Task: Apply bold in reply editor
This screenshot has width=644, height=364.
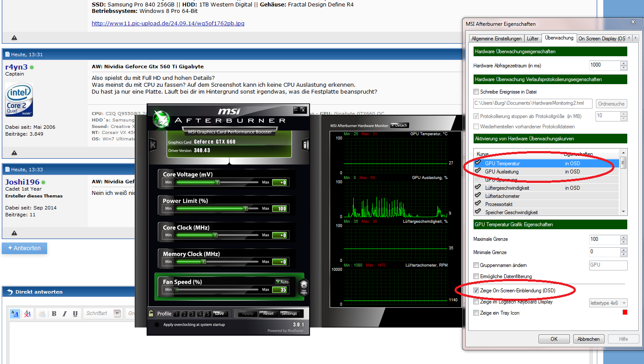Action: pyautogui.click(x=54, y=314)
